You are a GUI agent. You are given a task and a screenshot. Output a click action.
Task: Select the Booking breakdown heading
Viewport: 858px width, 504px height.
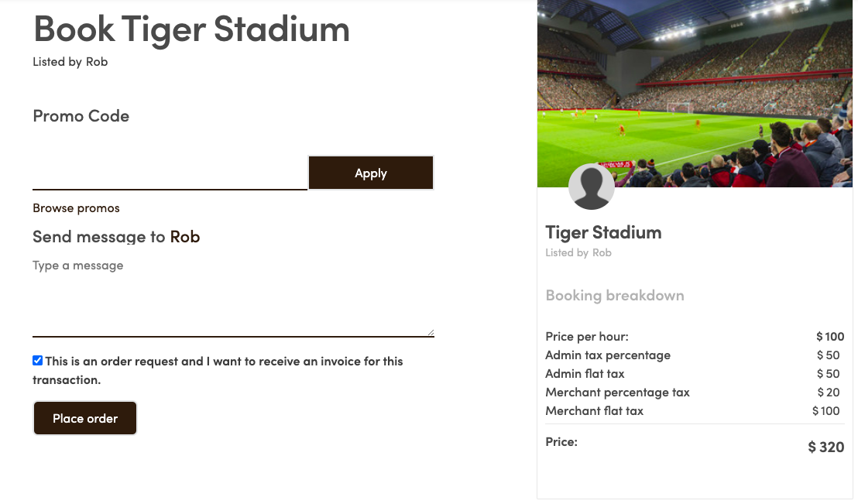tap(615, 296)
